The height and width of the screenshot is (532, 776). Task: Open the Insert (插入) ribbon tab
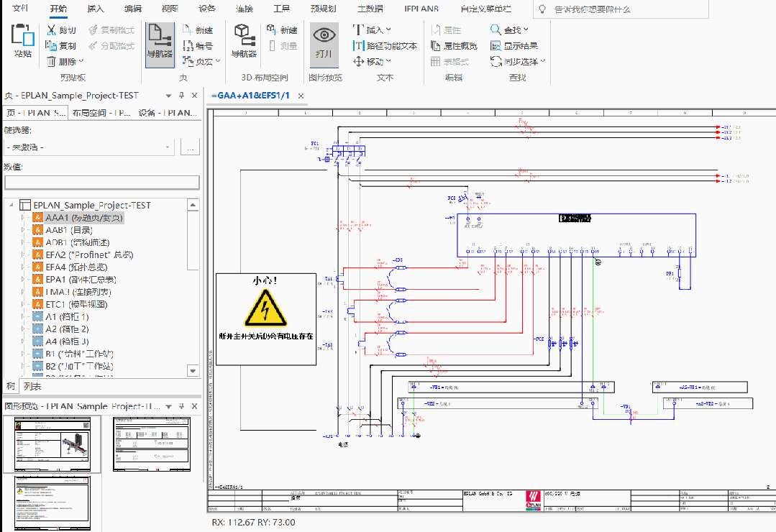tap(95, 9)
